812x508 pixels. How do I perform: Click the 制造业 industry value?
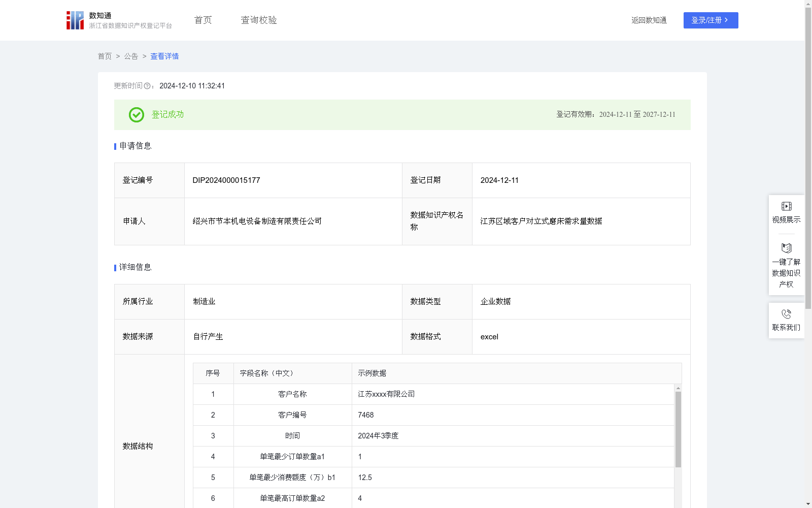[x=204, y=302]
